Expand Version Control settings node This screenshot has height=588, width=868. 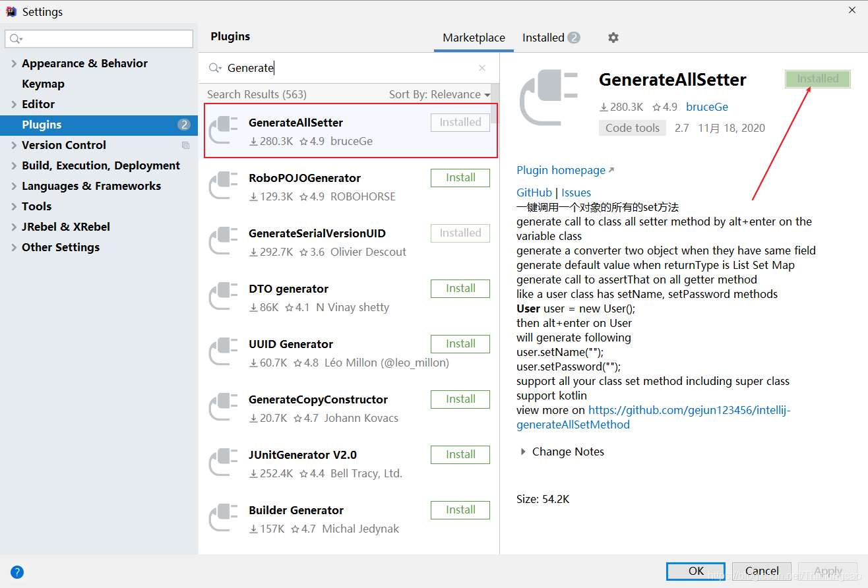pyautogui.click(x=15, y=145)
